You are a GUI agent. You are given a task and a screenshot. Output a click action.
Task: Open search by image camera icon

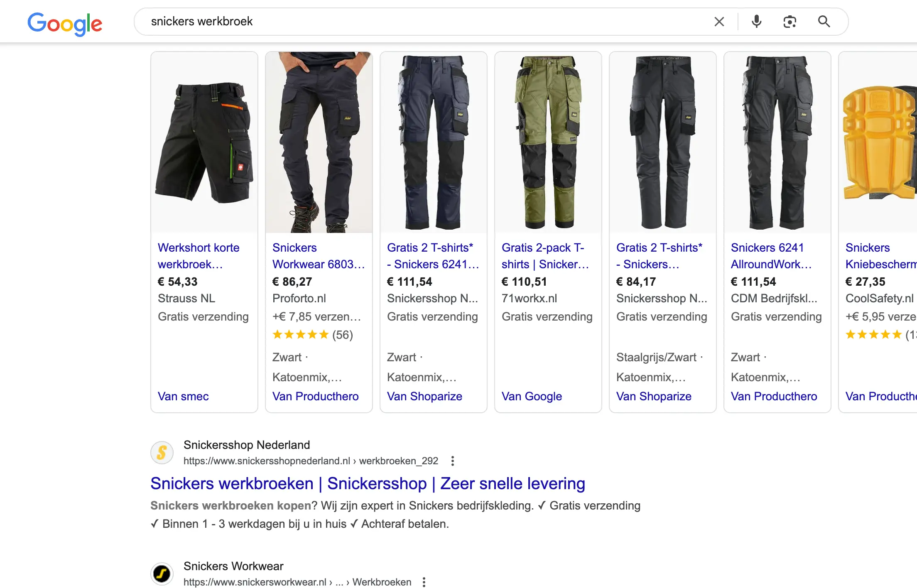(x=790, y=22)
